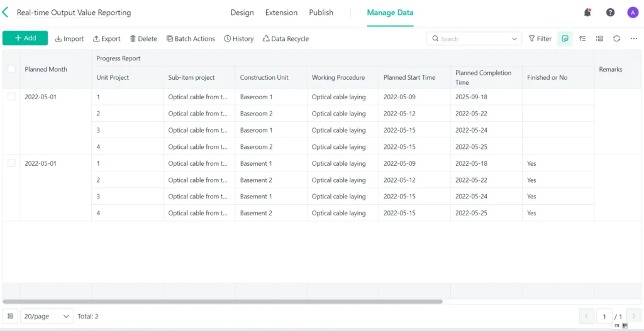The width and height of the screenshot is (644, 331).
Task: Click the list layout icon in toolbar
Action: pos(599,38)
